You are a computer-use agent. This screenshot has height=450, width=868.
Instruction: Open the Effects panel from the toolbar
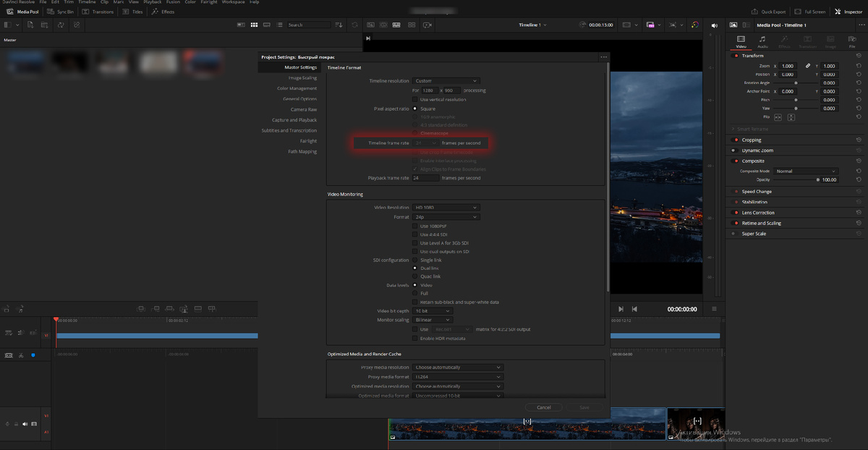tap(163, 11)
